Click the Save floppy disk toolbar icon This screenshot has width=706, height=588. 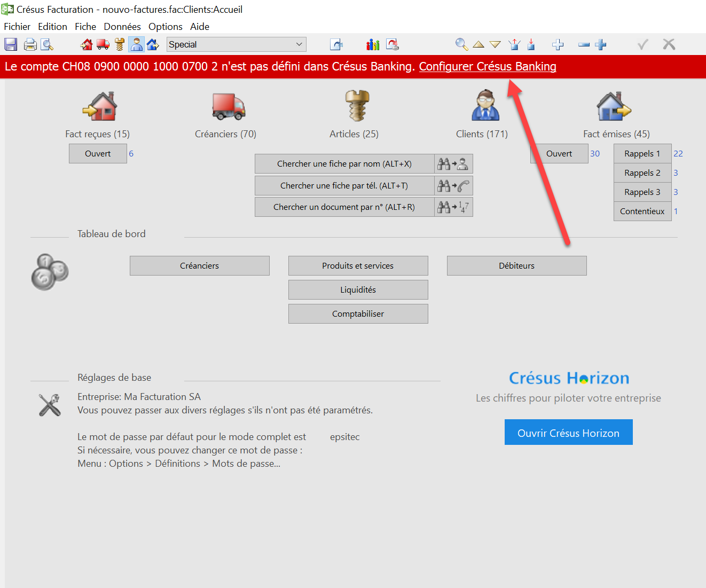(11, 44)
